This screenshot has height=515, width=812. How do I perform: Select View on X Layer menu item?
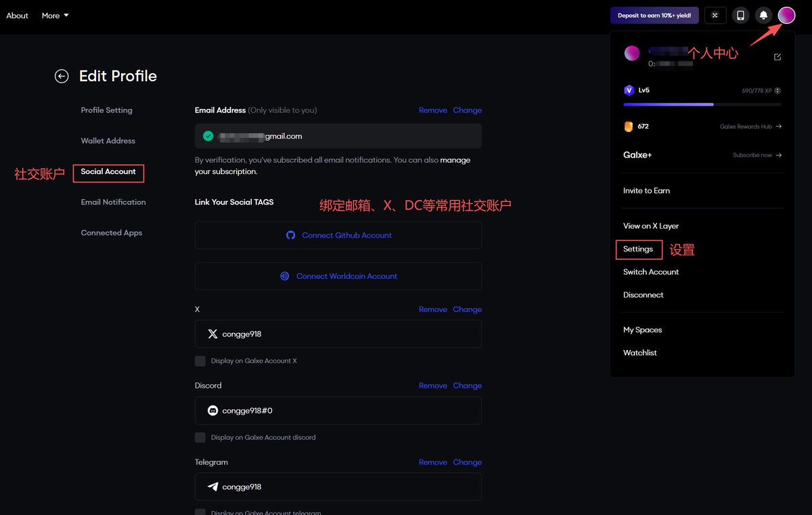651,226
